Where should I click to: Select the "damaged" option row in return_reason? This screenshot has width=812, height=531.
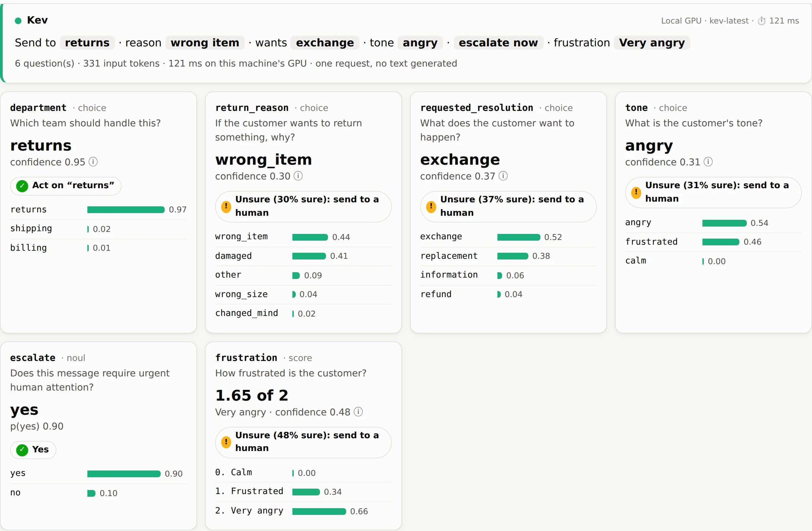pos(303,256)
